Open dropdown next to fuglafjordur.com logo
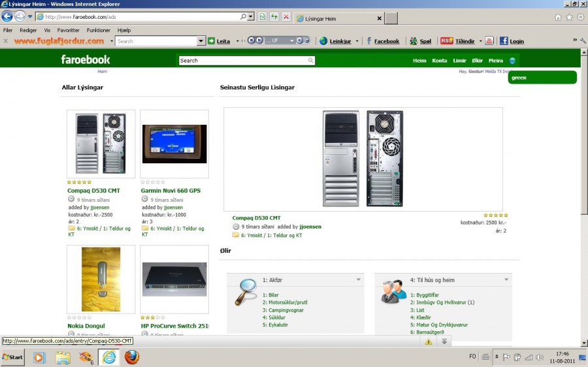This screenshot has height=367, width=588. click(111, 41)
